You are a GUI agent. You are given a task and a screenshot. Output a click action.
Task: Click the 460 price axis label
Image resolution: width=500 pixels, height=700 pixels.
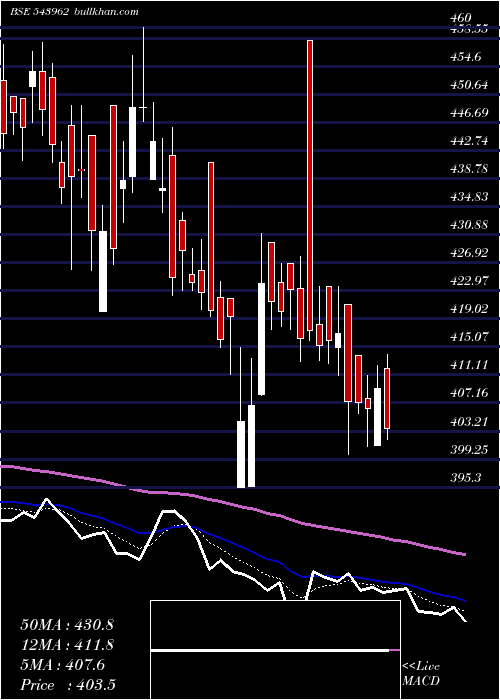pyautogui.click(x=461, y=18)
